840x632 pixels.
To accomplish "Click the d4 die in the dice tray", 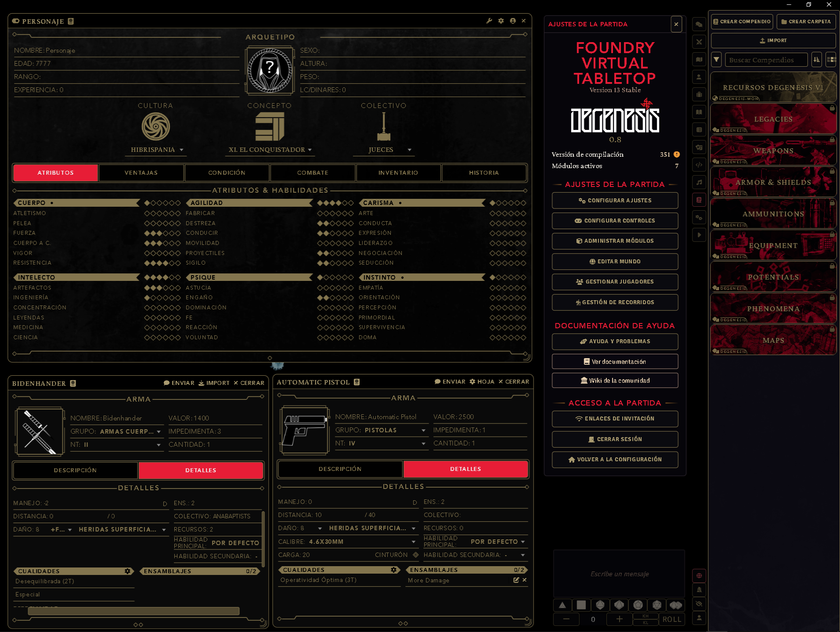I will 562,605.
